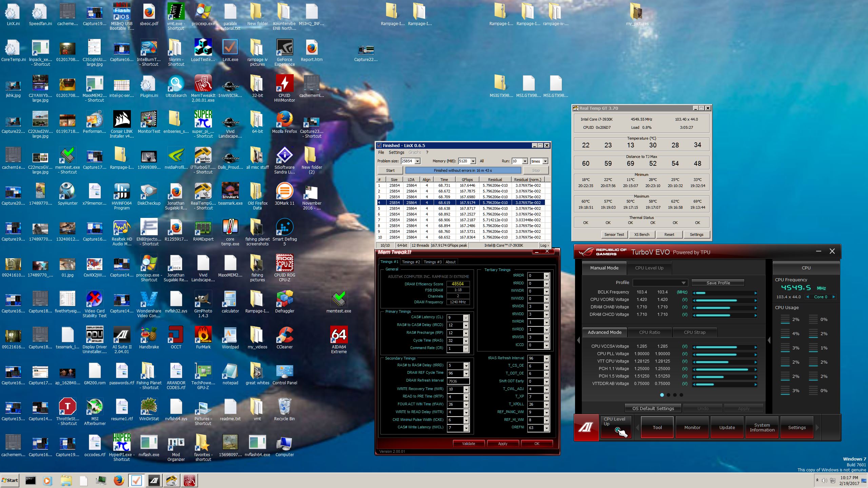Open the Settings menu in LinX
The width and height of the screenshot is (868, 488).
coord(396,152)
